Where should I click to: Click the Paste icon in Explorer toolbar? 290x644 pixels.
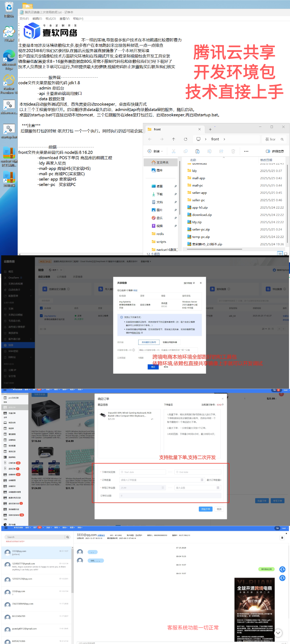point(197,151)
